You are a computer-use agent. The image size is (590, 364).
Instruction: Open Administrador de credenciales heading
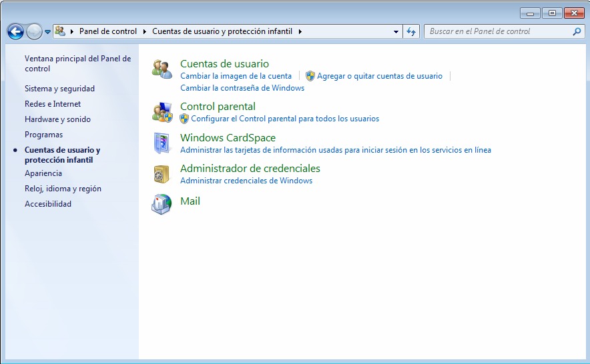[x=250, y=169]
